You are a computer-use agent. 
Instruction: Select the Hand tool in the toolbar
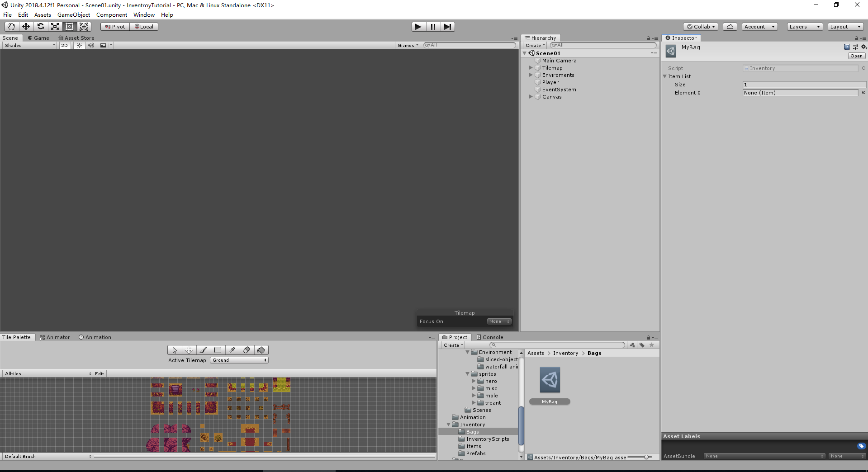tap(11, 26)
